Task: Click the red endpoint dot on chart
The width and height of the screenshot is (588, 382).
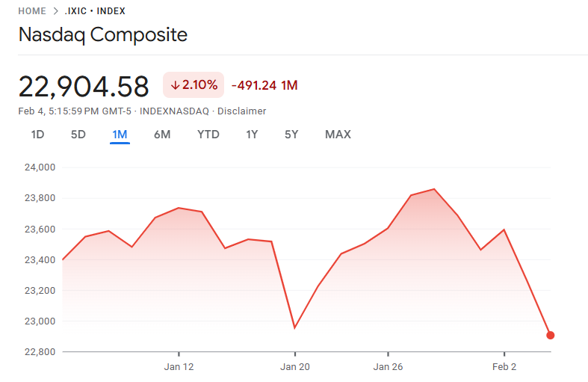Action: tap(551, 335)
